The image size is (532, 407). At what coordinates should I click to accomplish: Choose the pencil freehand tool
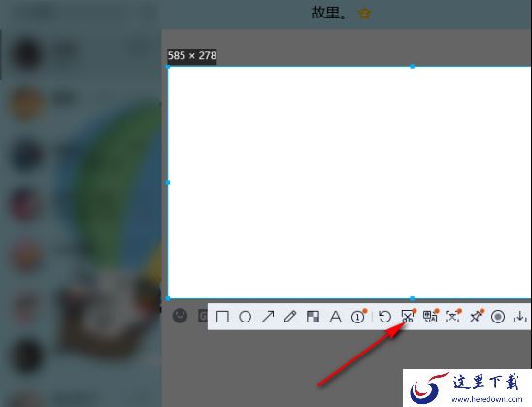coord(290,317)
